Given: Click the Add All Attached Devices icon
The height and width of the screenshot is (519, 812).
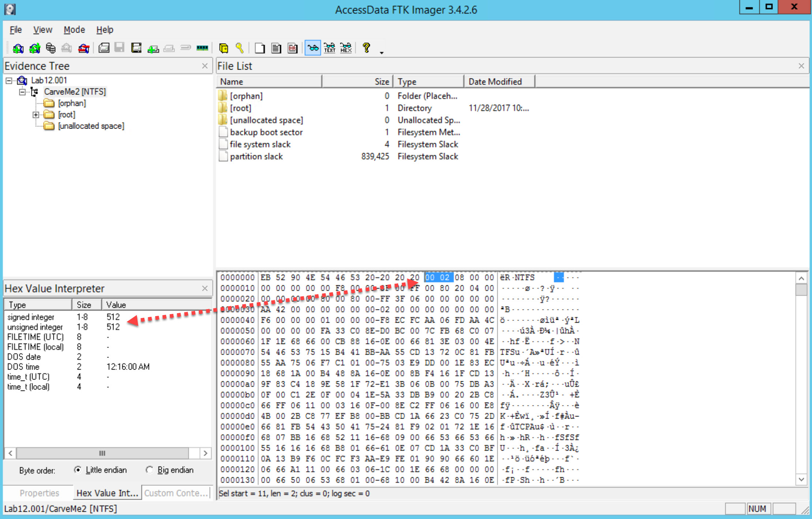Looking at the screenshot, I should pos(35,48).
